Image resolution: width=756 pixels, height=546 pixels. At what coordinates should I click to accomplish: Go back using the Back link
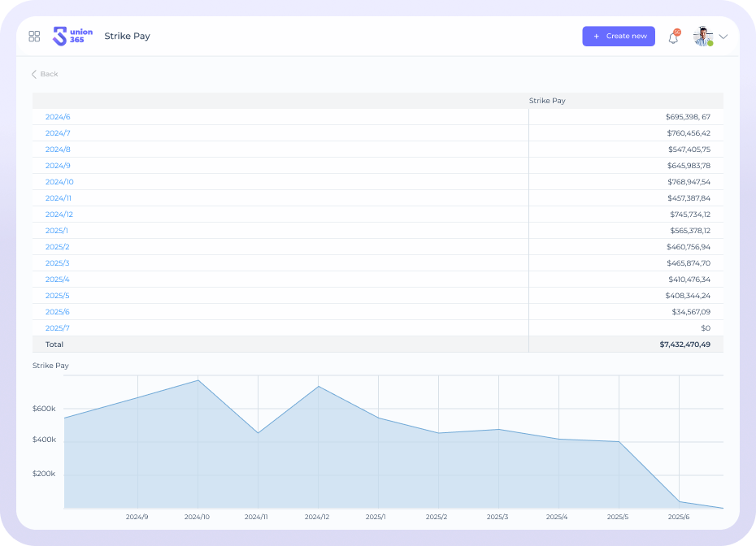coord(45,74)
